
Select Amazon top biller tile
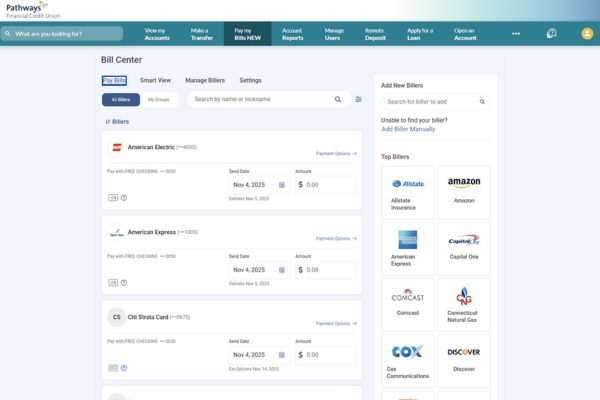pyautogui.click(x=464, y=193)
